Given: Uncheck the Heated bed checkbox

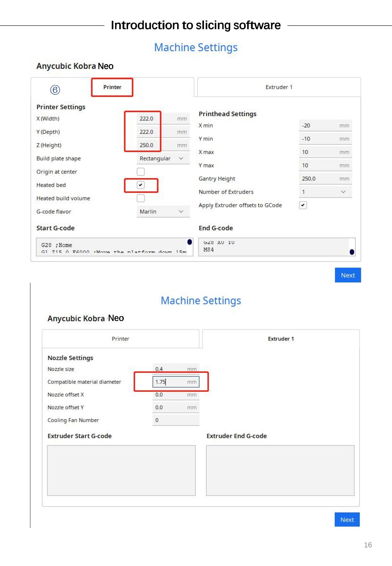Looking at the screenshot, I should [141, 185].
